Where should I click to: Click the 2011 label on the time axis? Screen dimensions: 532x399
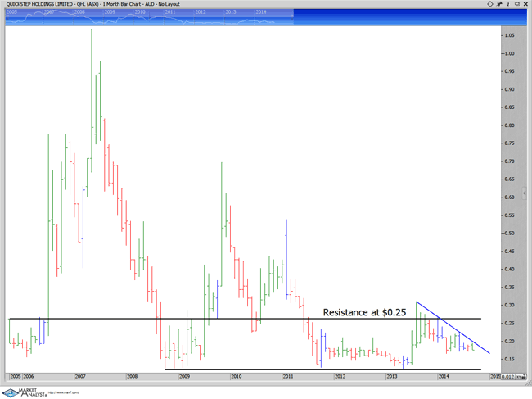click(288, 376)
